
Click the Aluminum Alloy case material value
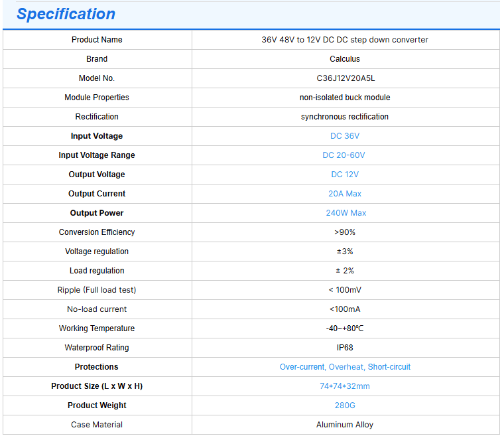(345, 425)
